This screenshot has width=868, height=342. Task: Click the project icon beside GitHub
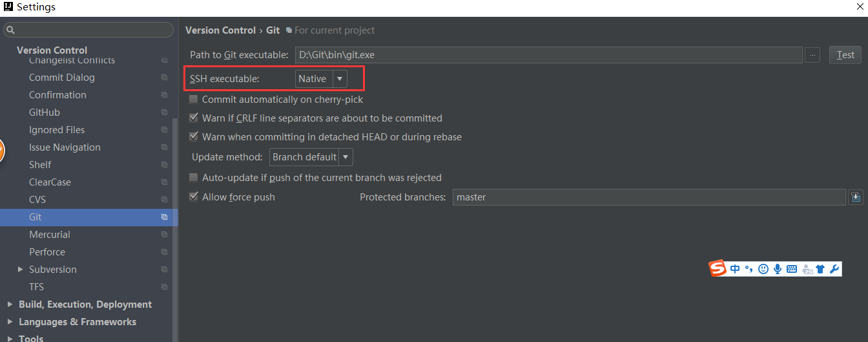(164, 112)
